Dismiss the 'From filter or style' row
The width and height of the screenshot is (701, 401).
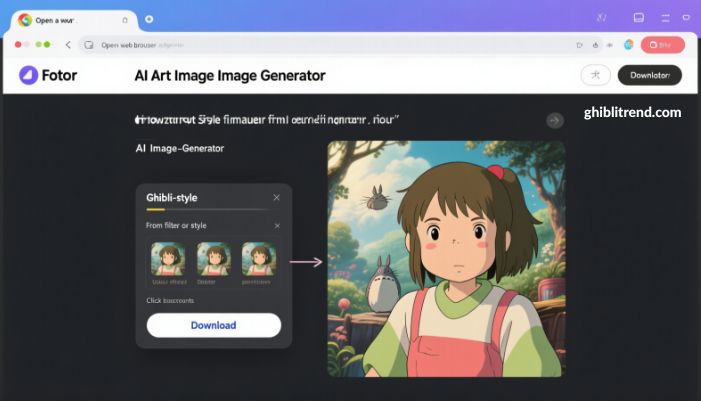277,226
